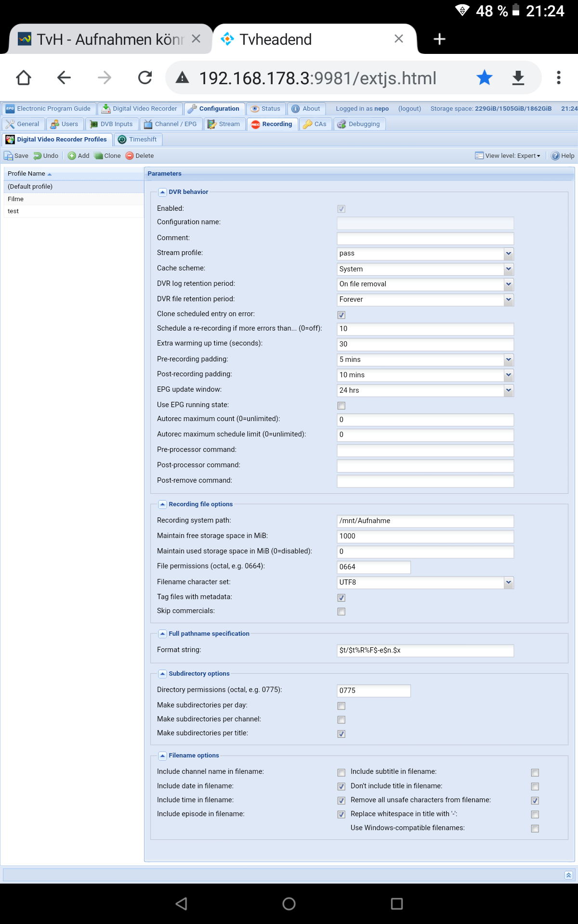
Task: Bookmark this page with the star
Action: click(x=485, y=77)
